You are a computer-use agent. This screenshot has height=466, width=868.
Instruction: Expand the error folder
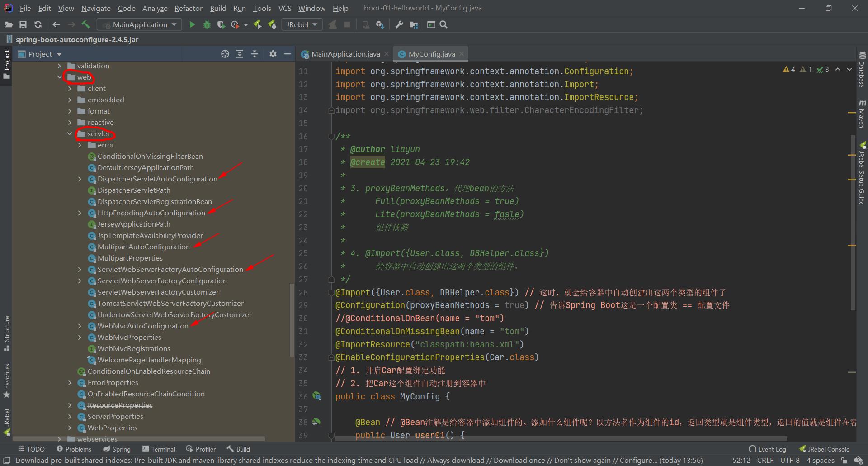pos(80,145)
